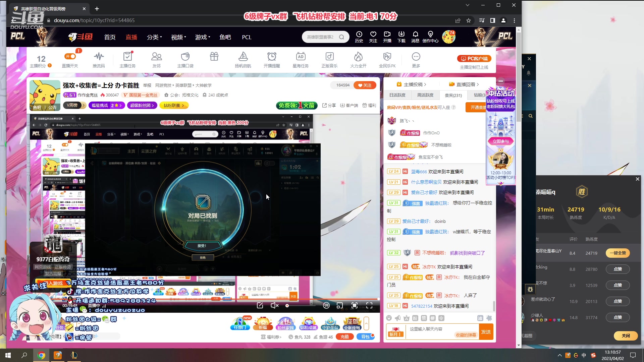This screenshot has width=644, height=362.
Task: Switch to the 周活跃度 tab
Action: (425, 95)
